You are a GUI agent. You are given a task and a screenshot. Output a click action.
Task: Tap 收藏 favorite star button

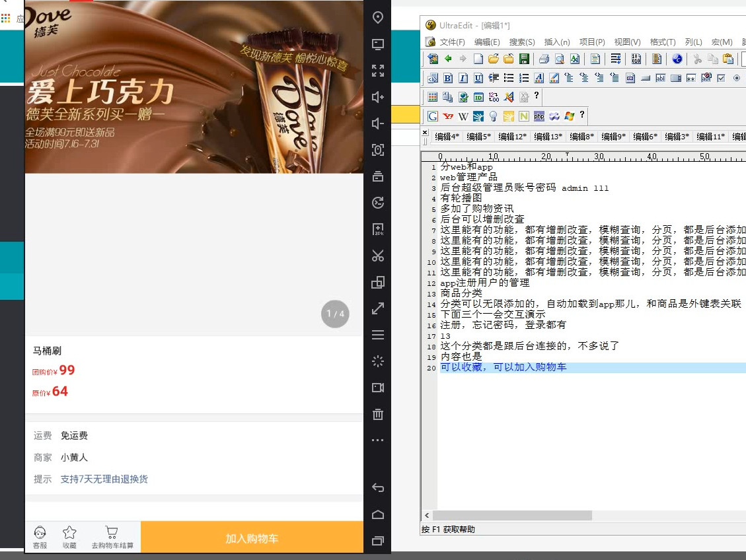click(69, 538)
